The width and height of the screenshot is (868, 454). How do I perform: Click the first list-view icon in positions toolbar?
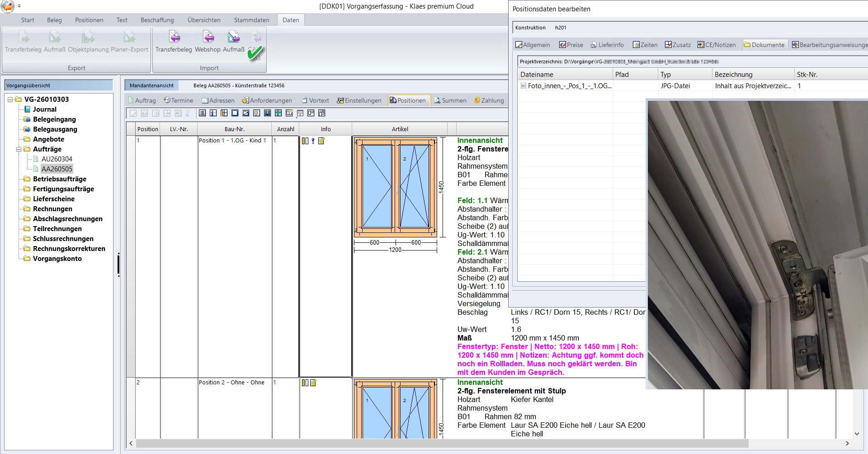tap(202, 113)
